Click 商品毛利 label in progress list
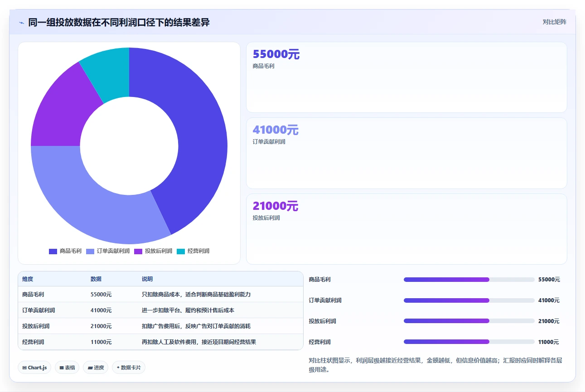Viewport: 585px width, 392px height. (319, 280)
